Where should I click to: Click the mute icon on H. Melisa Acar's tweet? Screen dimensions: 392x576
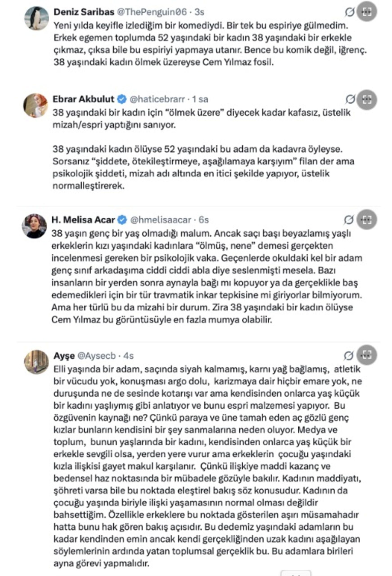(x=350, y=220)
